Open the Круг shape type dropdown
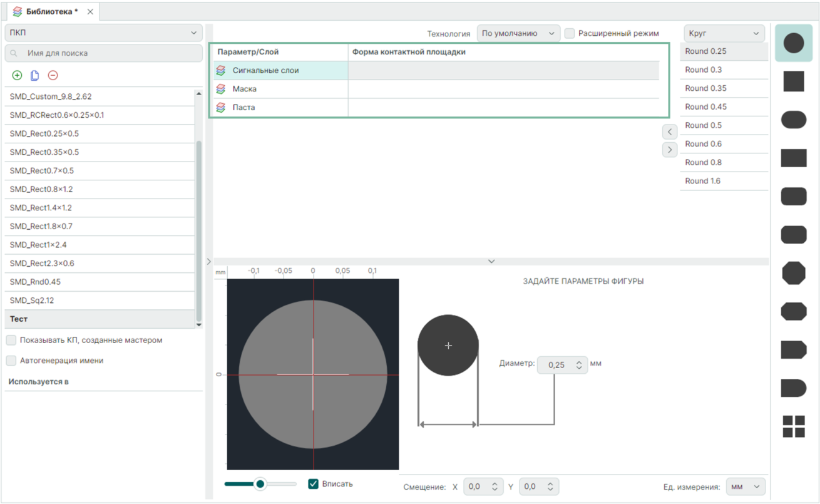 (x=724, y=33)
